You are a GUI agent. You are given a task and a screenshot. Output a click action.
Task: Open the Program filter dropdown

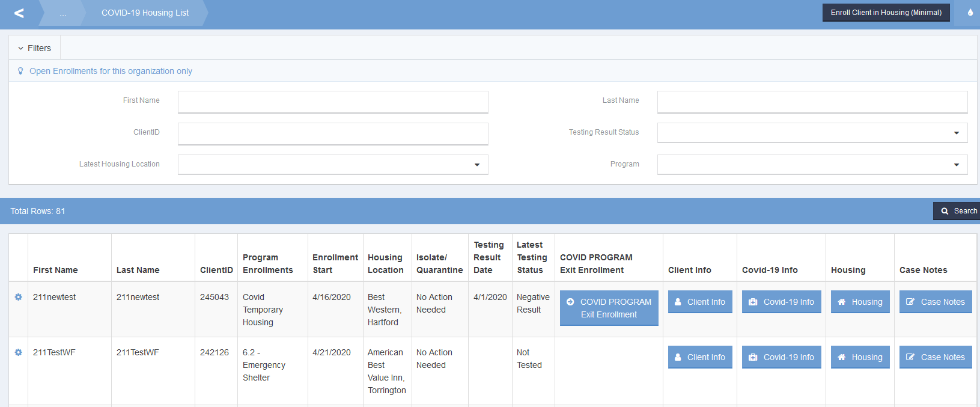(812, 165)
